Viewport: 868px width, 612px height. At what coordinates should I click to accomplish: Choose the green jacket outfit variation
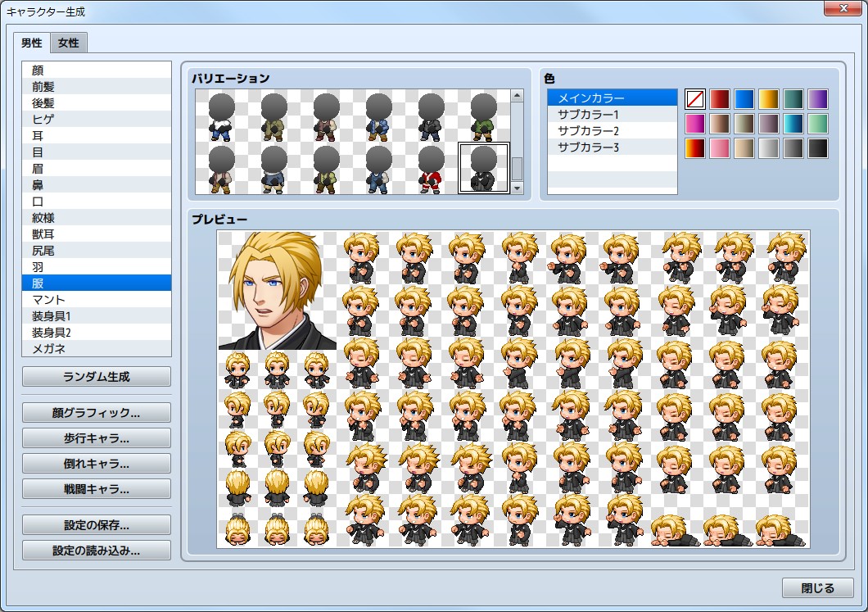click(x=483, y=117)
